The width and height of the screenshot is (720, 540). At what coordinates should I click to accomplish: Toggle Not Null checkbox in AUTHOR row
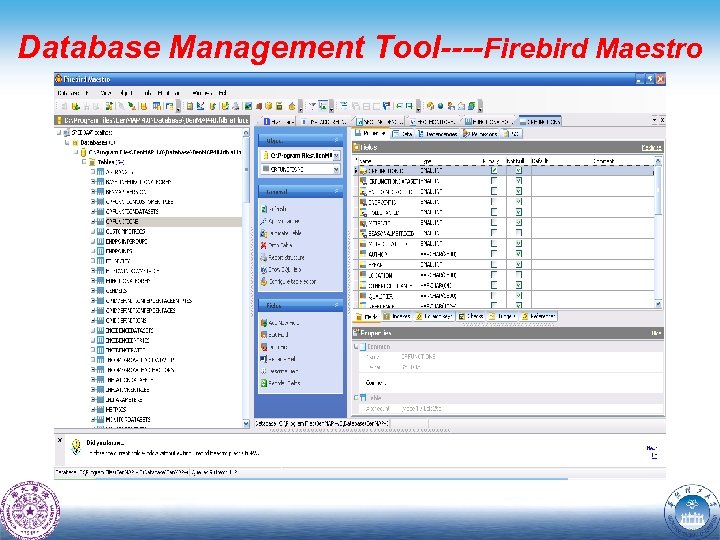tap(518, 253)
